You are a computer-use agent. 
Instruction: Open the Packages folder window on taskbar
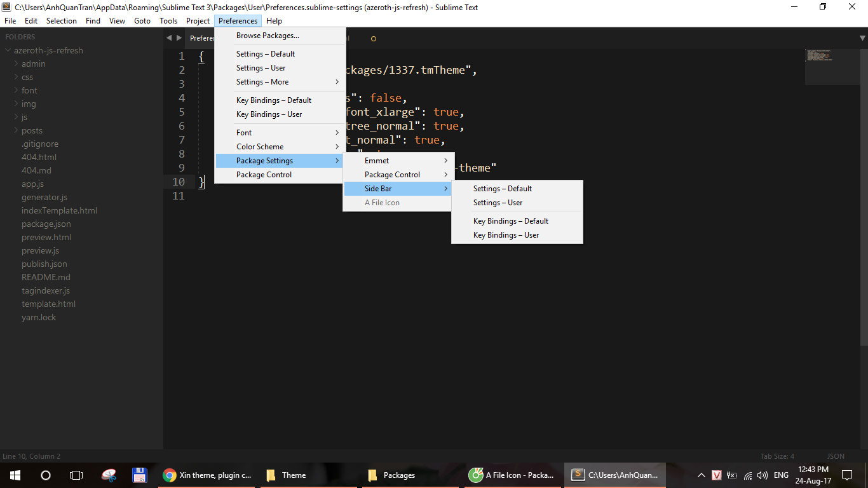pyautogui.click(x=410, y=475)
